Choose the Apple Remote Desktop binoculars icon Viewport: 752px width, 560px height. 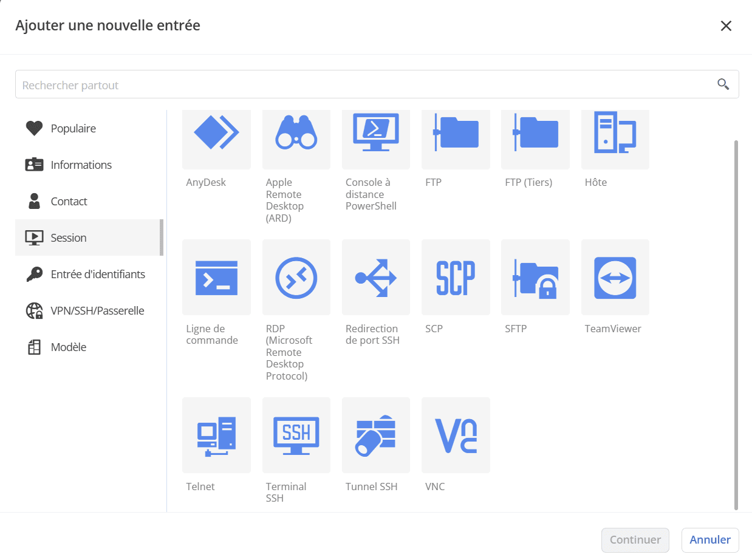[296, 133]
